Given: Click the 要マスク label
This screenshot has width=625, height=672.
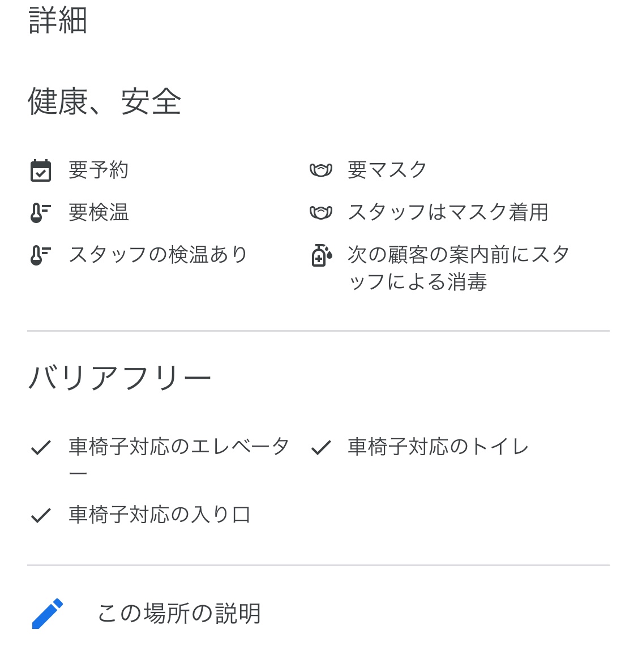Looking at the screenshot, I should [387, 170].
